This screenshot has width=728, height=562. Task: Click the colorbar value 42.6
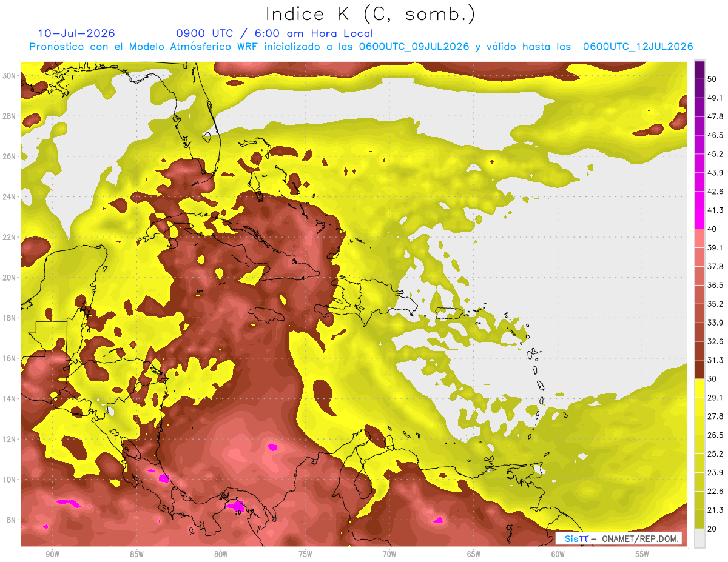tap(715, 192)
